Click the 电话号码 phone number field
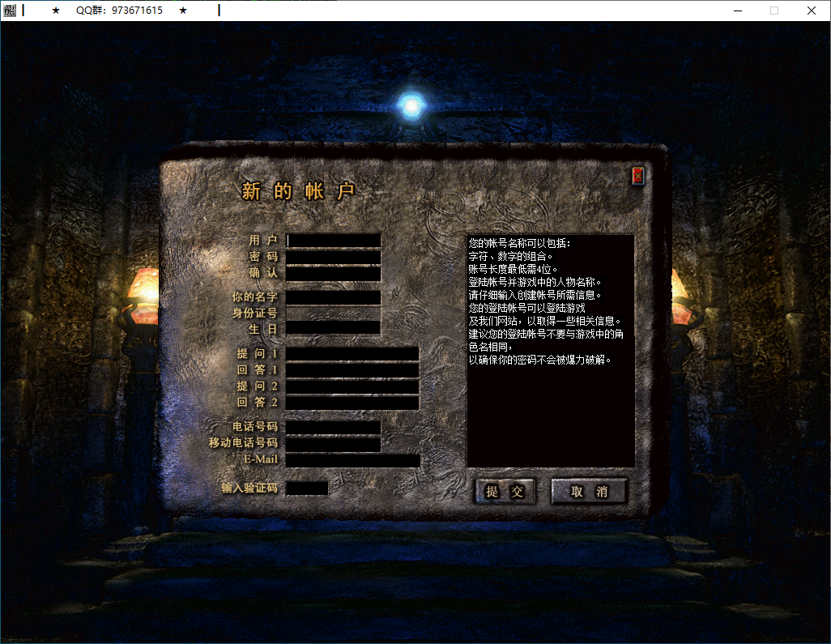This screenshot has width=831, height=644. [x=334, y=427]
